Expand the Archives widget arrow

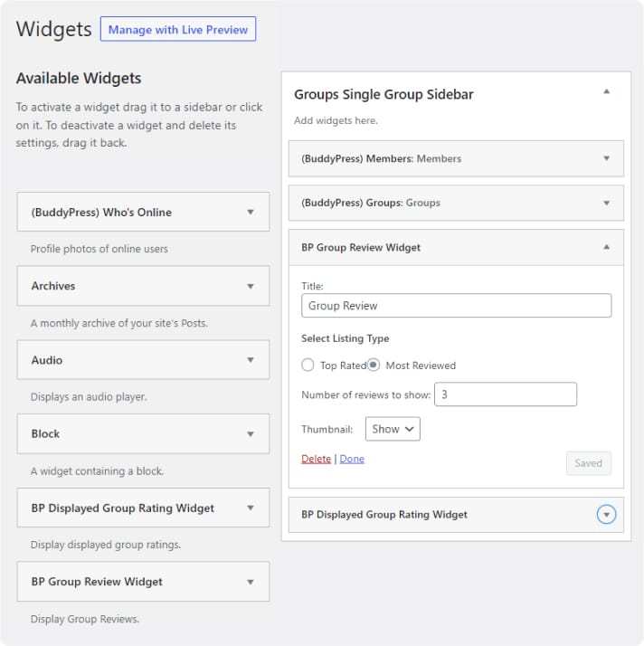click(x=251, y=286)
